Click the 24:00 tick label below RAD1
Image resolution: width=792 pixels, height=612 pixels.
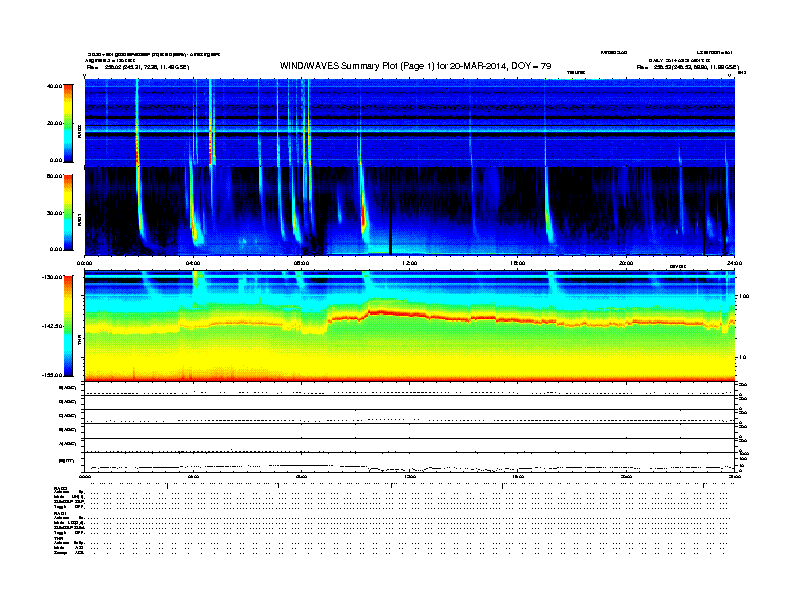click(x=734, y=263)
